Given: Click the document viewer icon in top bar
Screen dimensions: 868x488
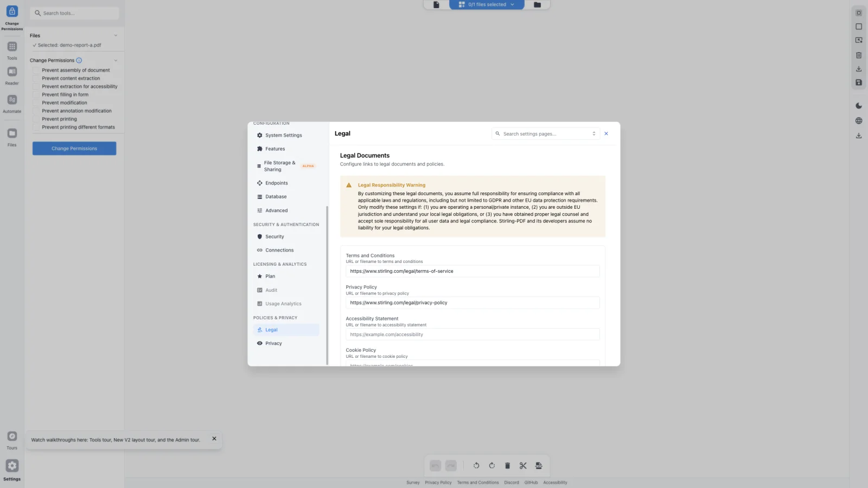Looking at the screenshot, I should click(436, 5).
